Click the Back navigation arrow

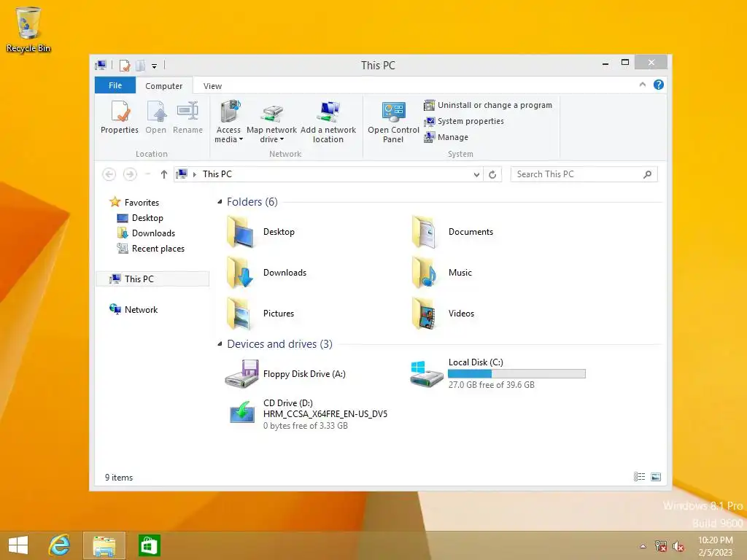pos(109,174)
